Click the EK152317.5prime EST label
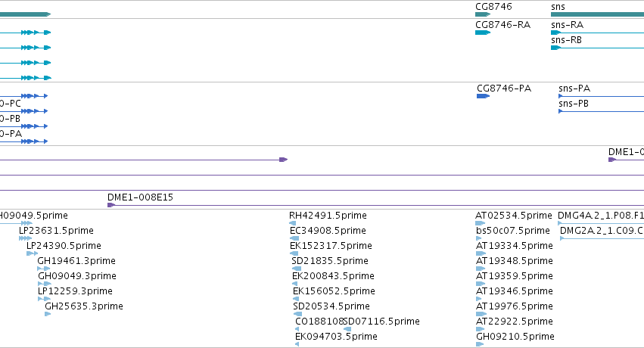The height and width of the screenshot is (348, 644). point(331,246)
